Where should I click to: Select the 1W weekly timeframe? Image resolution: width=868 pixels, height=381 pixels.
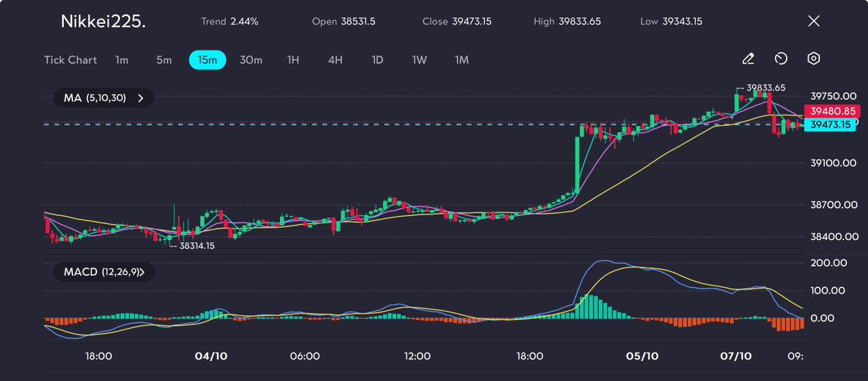pyautogui.click(x=420, y=60)
